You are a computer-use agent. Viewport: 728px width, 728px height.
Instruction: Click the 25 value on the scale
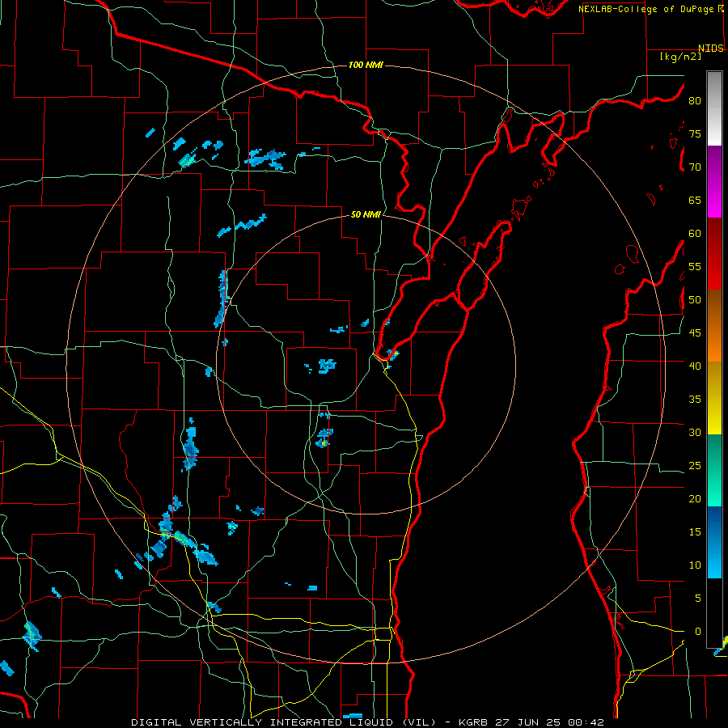[x=695, y=466]
